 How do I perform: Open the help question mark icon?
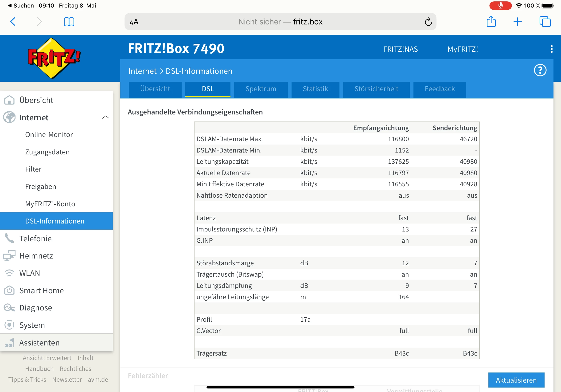[x=540, y=70]
